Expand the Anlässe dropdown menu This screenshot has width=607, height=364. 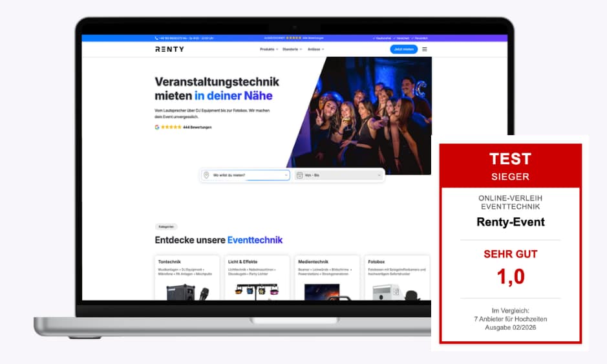click(315, 49)
